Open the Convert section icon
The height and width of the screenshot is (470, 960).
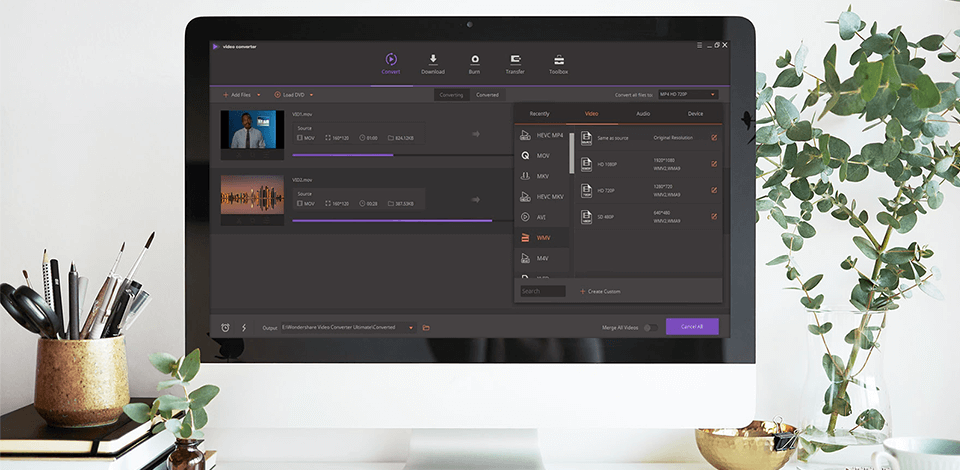(x=391, y=59)
